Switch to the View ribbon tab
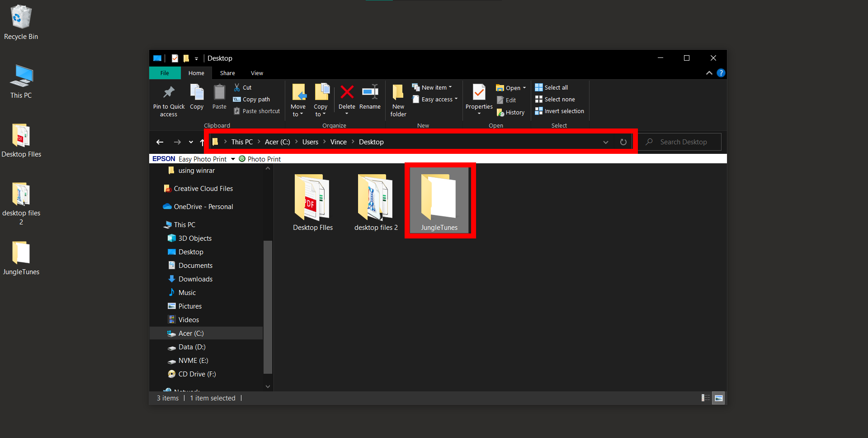The height and width of the screenshot is (438, 868). 256,73
